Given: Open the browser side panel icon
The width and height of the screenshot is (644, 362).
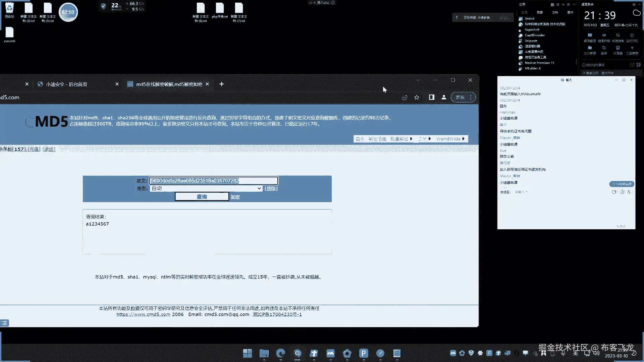Looking at the screenshot, I should [x=432, y=97].
